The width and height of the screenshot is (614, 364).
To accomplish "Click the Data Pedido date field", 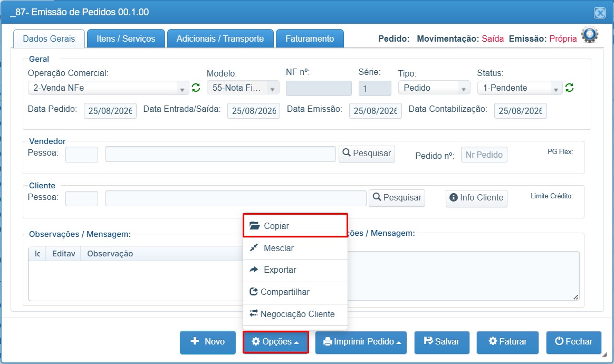I will pyautogui.click(x=110, y=111).
